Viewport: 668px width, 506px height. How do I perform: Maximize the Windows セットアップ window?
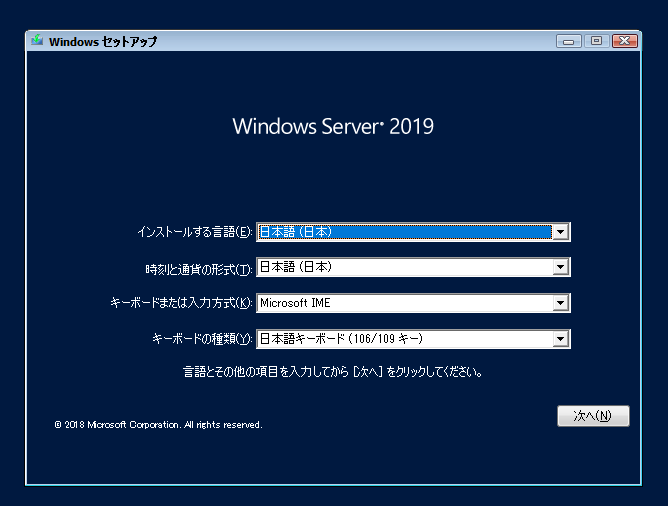pyautogui.click(x=596, y=41)
